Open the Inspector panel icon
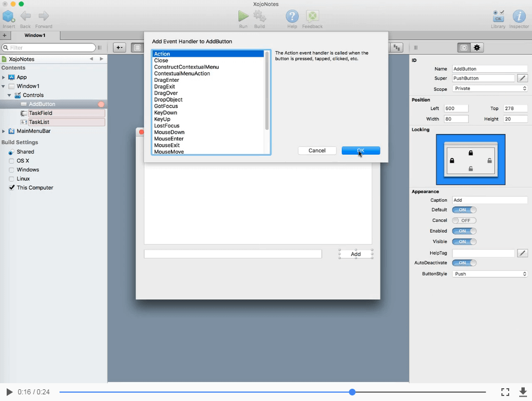 519,16
